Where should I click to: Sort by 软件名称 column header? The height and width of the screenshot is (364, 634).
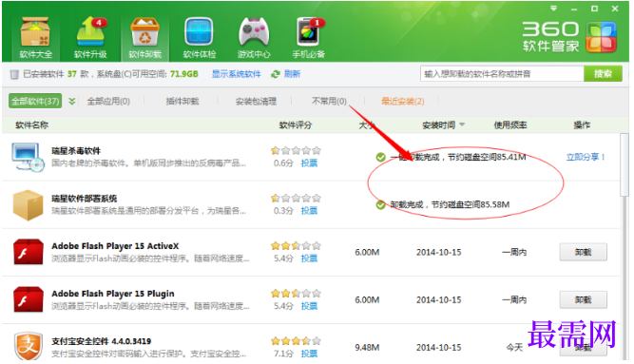[x=32, y=125]
